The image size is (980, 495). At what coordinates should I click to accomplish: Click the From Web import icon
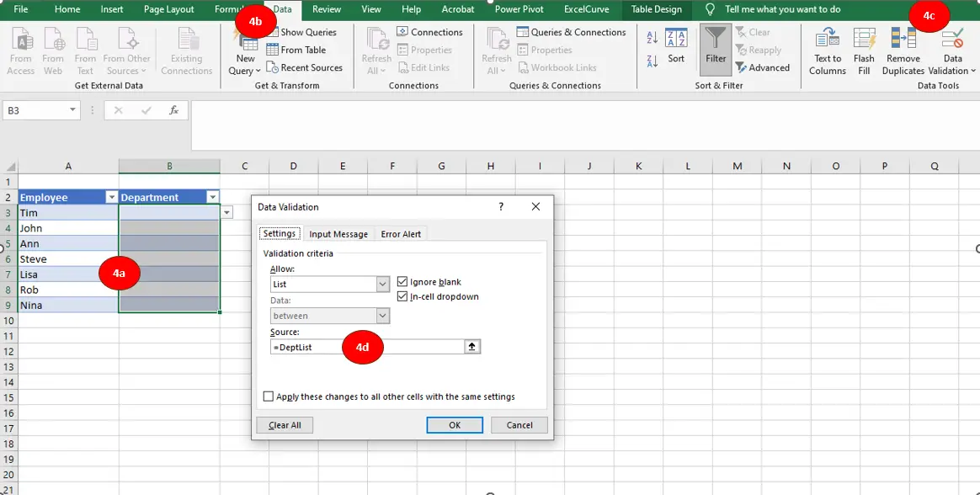point(52,48)
